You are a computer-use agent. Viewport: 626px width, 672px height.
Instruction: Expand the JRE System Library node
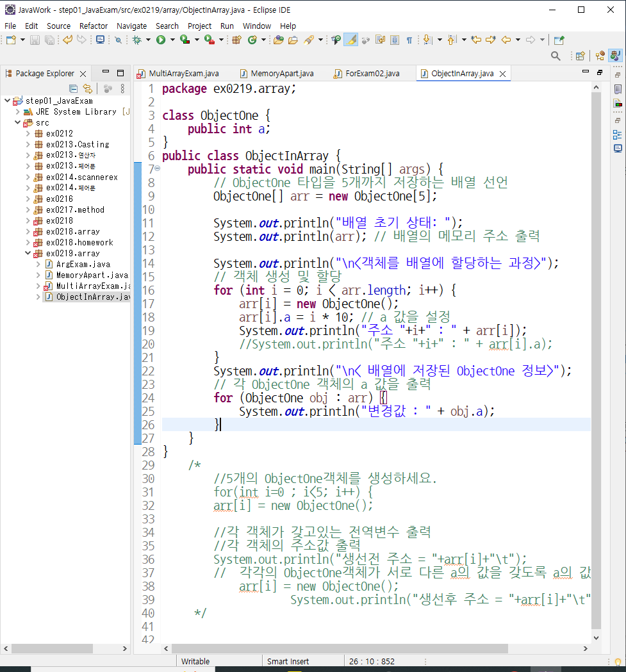point(17,111)
